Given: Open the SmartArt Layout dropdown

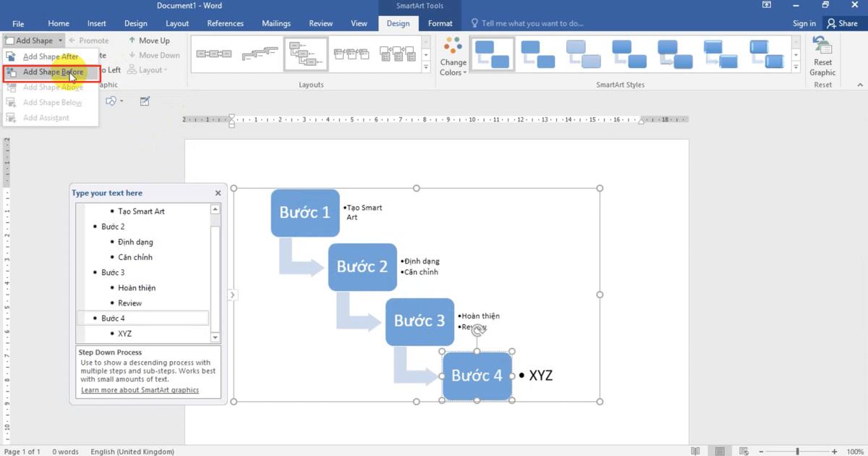Looking at the screenshot, I should tap(148, 70).
